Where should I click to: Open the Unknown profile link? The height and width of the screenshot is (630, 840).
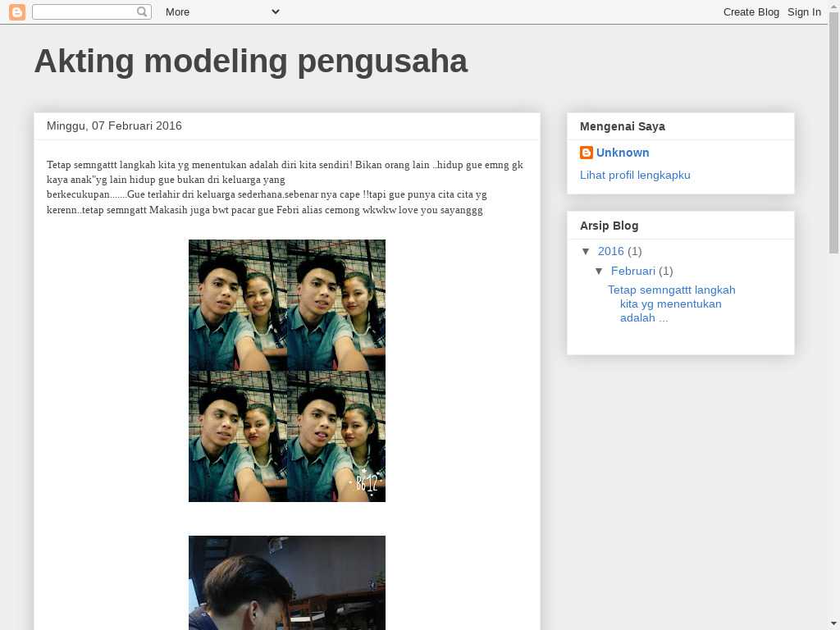[623, 153]
